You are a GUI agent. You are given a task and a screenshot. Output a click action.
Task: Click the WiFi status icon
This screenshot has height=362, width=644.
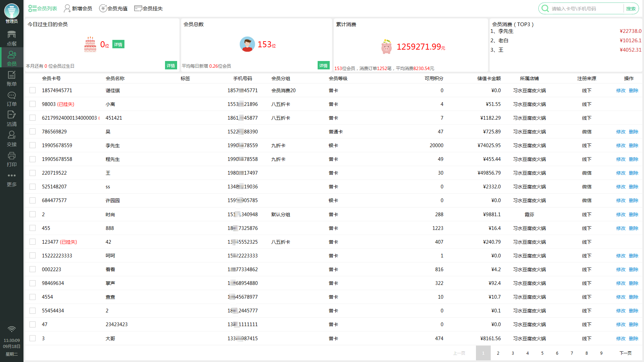pos(11,329)
